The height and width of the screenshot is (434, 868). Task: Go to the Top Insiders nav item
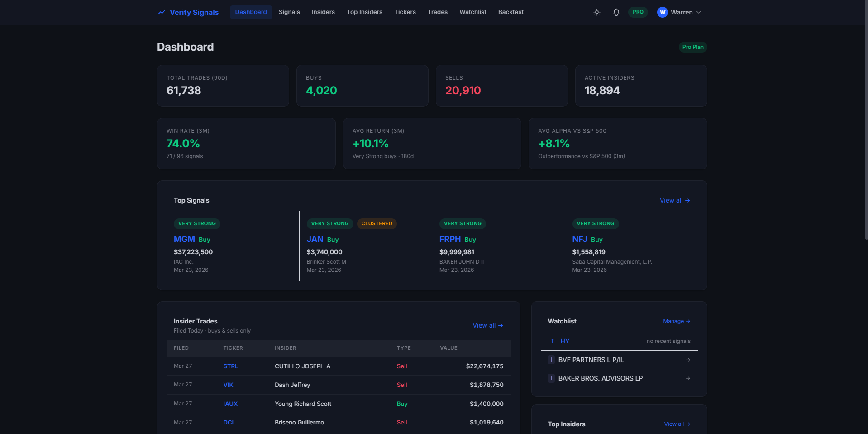(364, 12)
